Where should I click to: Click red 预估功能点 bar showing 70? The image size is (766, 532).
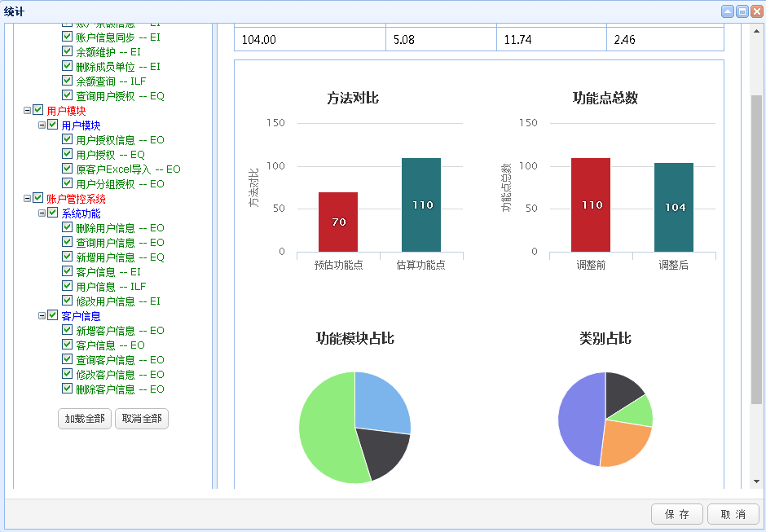[338, 222]
